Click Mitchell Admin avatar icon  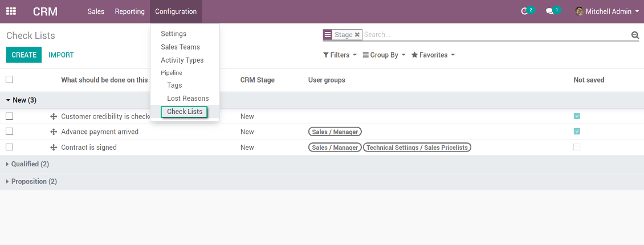pos(580,11)
